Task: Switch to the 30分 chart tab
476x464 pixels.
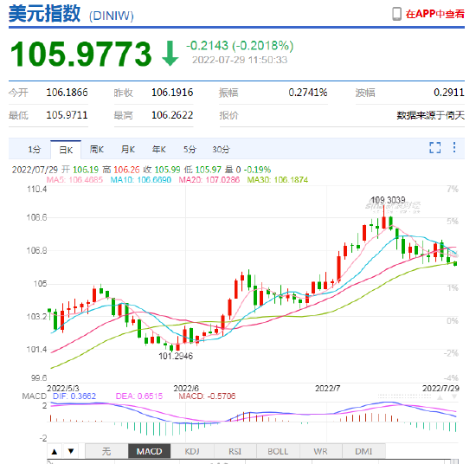Action: [221, 150]
